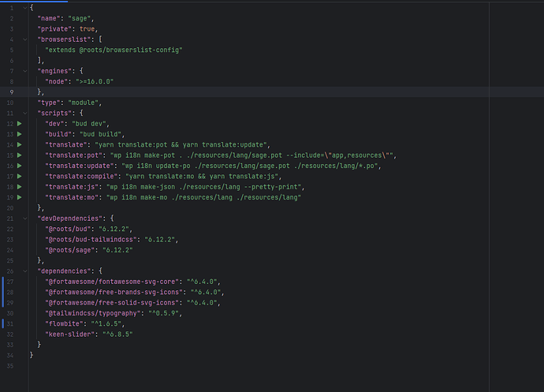Click the VCS change marker beside line 28

[x=3, y=292]
